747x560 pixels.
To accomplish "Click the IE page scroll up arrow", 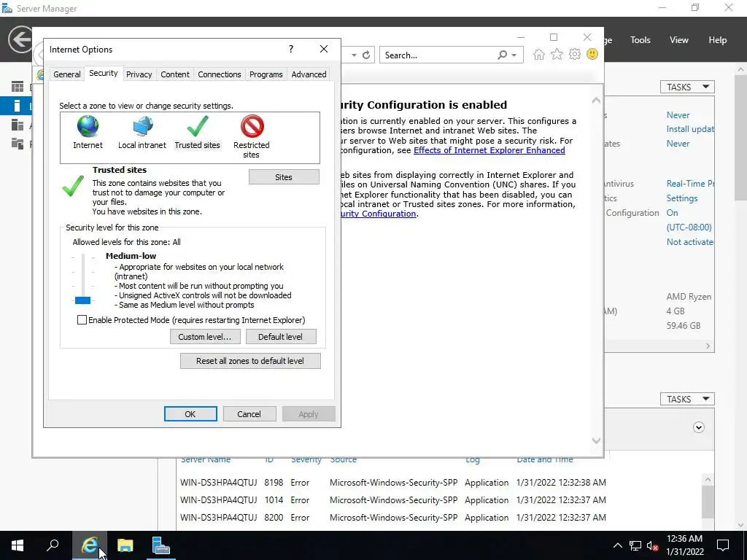I will tap(596, 101).
